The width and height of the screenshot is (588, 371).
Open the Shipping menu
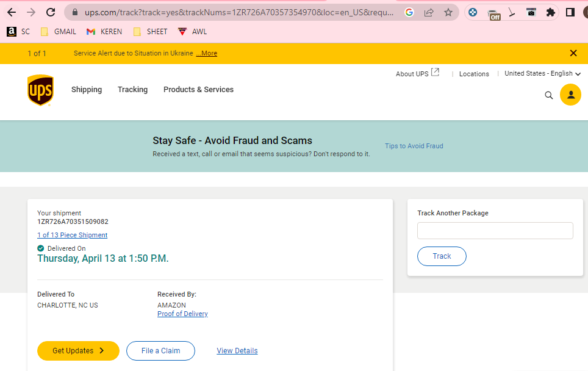coord(87,89)
